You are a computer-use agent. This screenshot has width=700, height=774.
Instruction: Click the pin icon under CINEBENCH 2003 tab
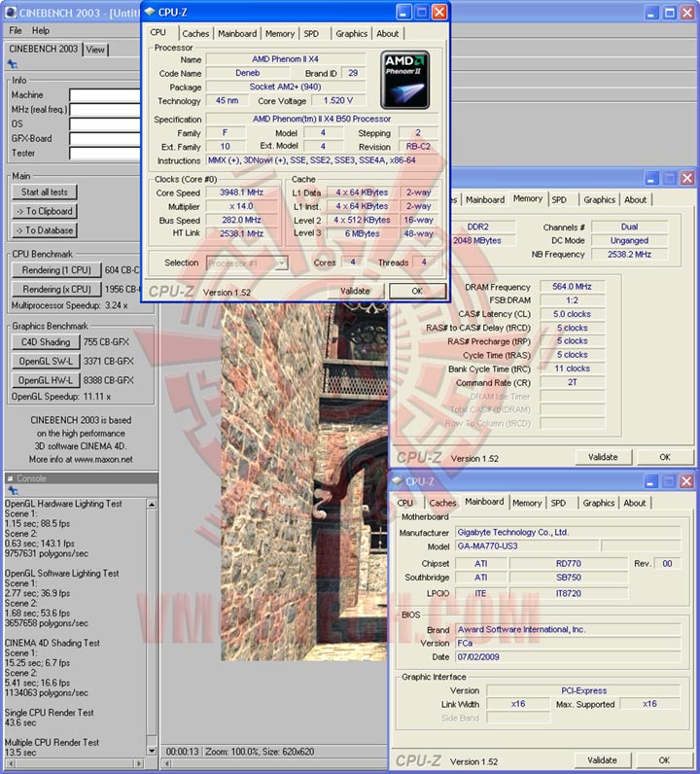pos(13,64)
